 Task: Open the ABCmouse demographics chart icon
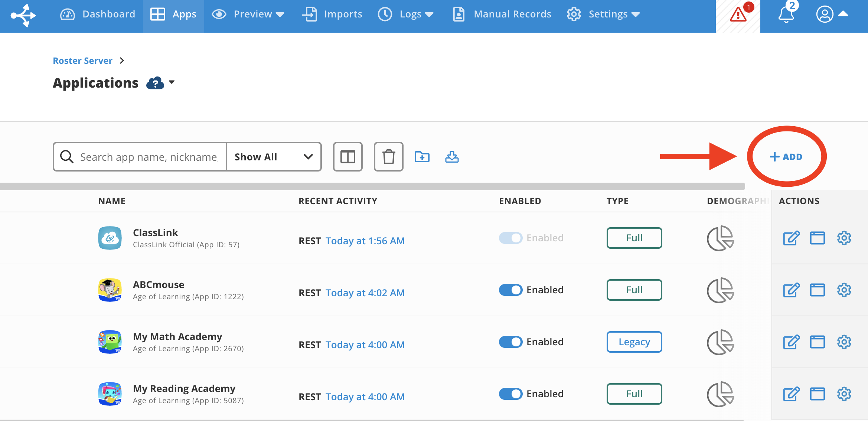point(720,290)
